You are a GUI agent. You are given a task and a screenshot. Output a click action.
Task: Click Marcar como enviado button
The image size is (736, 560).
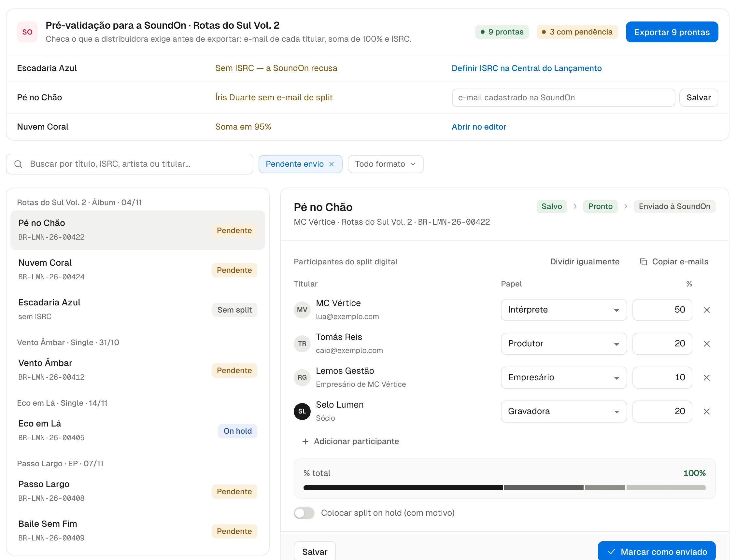[657, 551]
